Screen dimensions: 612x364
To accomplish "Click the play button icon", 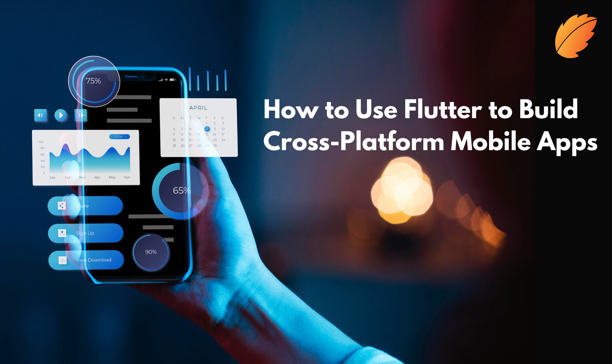I will 61,114.
